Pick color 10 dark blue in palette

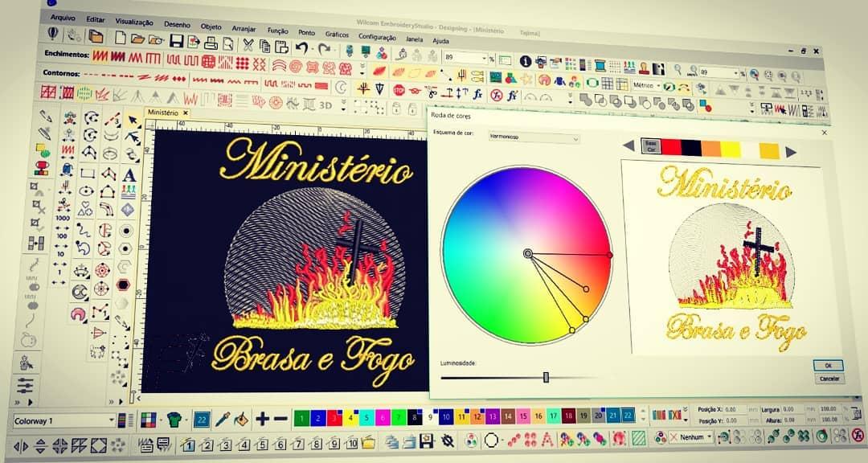click(446, 416)
